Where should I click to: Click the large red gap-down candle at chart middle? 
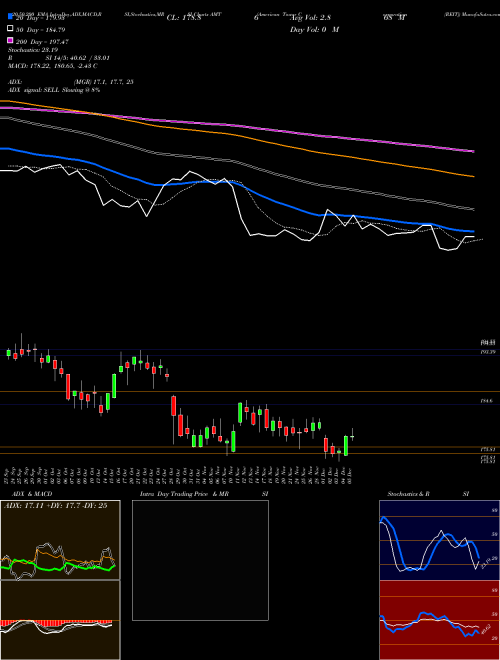coord(173,406)
